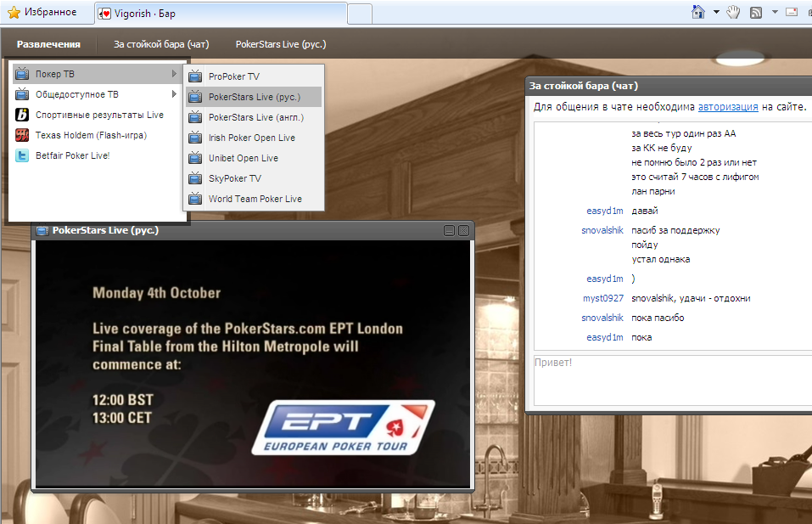Open the Home button dropdown arrow
The width and height of the screenshot is (812, 524).
715,12
